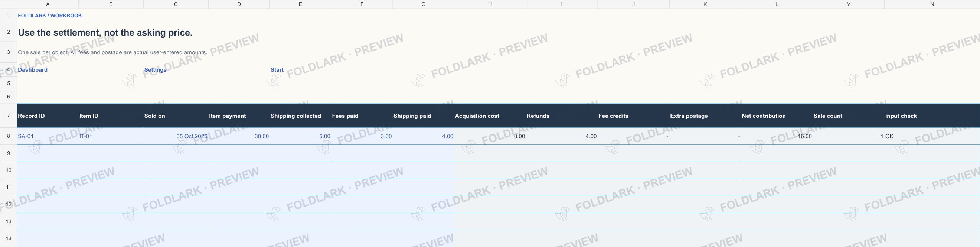The image size is (980, 247).
Task: Select the 3.00 fees paid cell
Action: coord(362,136)
